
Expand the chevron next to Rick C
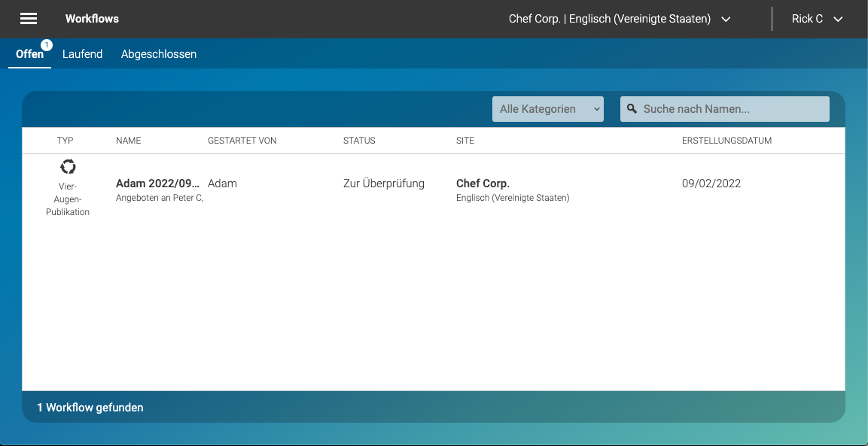pyautogui.click(x=838, y=19)
